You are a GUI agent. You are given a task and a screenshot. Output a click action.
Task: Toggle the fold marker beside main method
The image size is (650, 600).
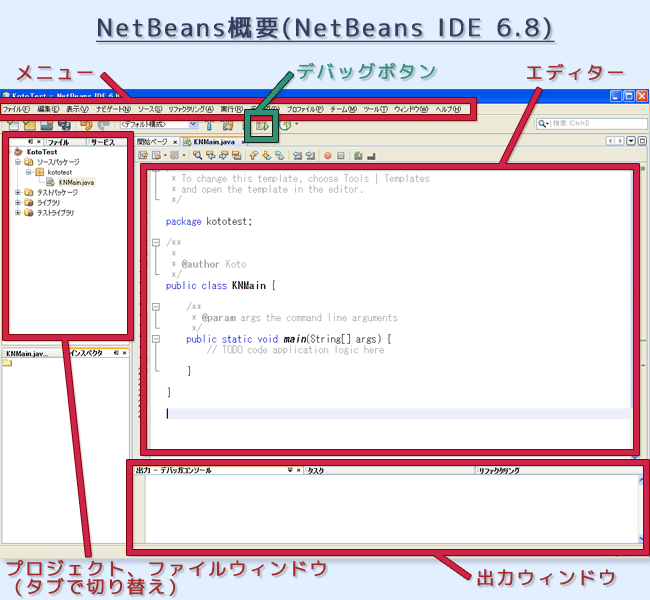click(156, 339)
